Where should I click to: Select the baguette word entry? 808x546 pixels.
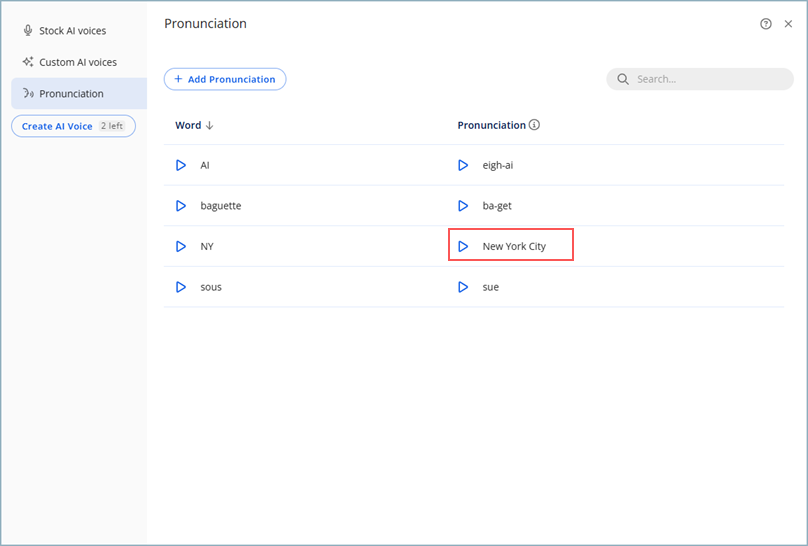(x=221, y=206)
